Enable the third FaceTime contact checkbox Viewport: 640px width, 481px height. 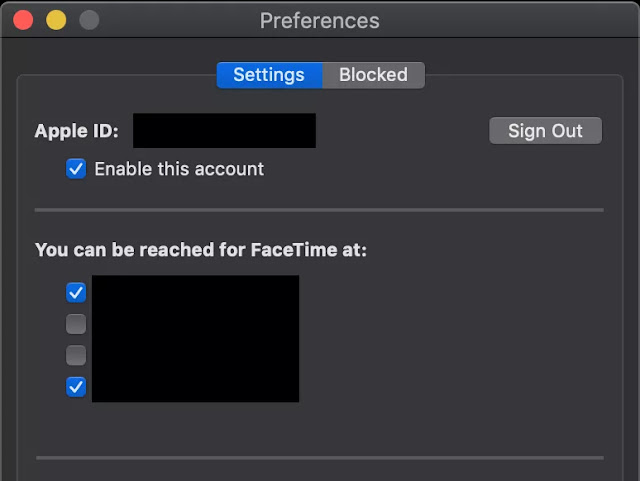point(76,355)
